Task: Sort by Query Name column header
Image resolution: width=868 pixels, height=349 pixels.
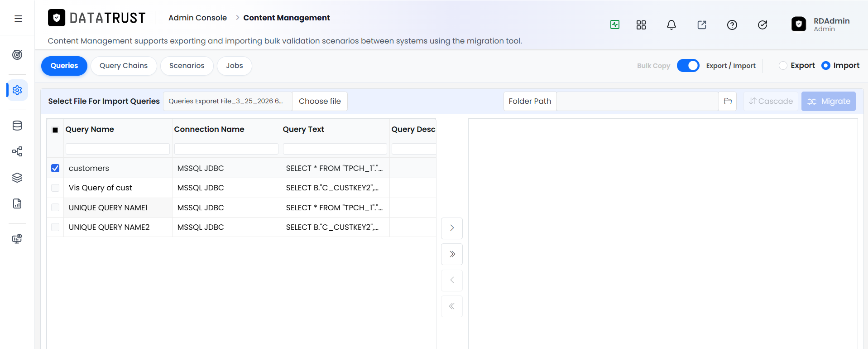Action: 90,129
